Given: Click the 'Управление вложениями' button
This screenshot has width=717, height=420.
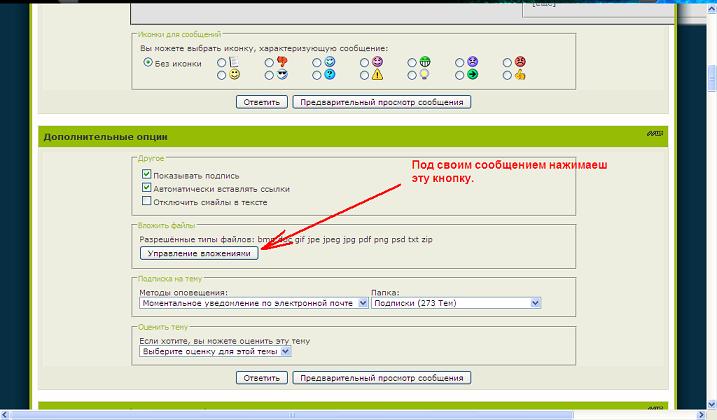Looking at the screenshot, I should point(199,253).
